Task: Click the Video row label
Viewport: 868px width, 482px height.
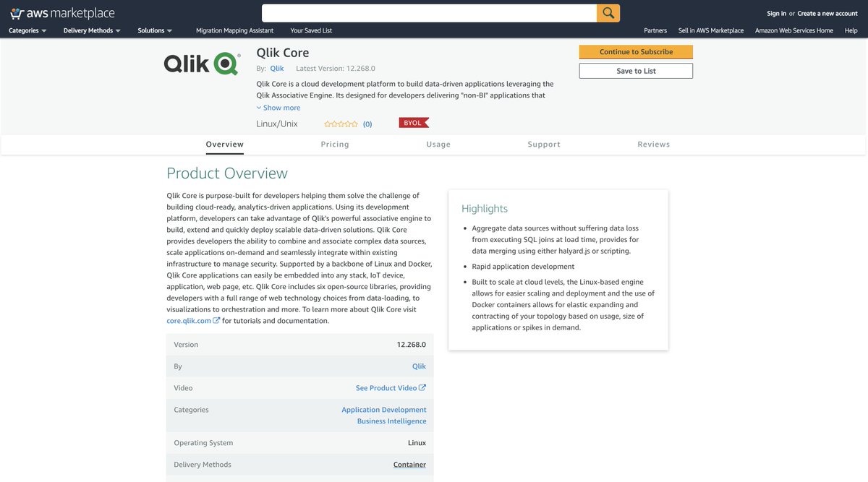Action: pos(183,388)
